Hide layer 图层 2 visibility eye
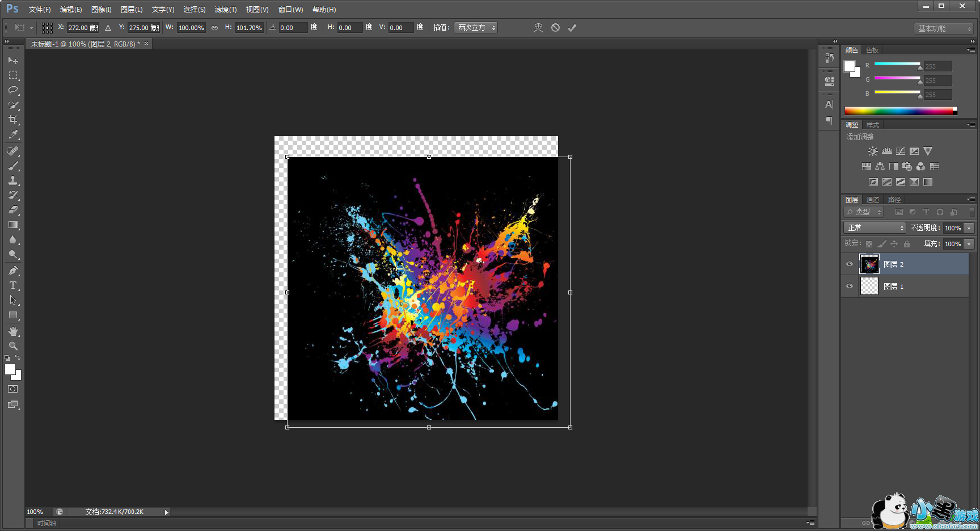 tap(850, 264)
